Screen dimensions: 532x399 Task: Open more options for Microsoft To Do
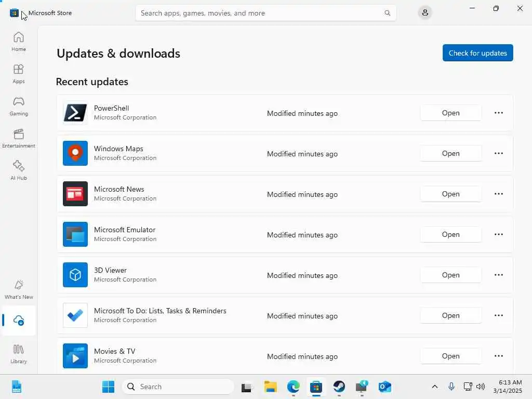(x=498, y=315)
